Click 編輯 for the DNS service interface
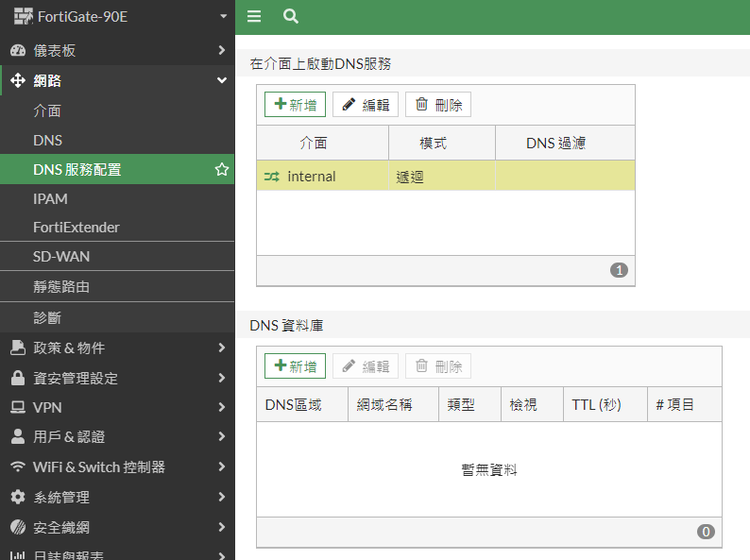 (366, 105)
